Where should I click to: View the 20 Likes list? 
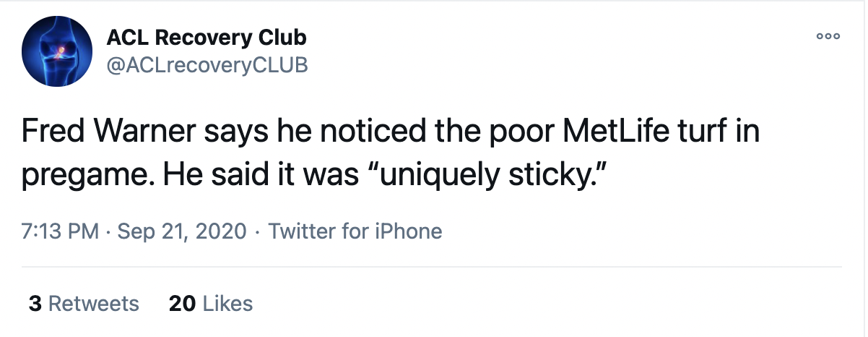click(x=211, y=303)
